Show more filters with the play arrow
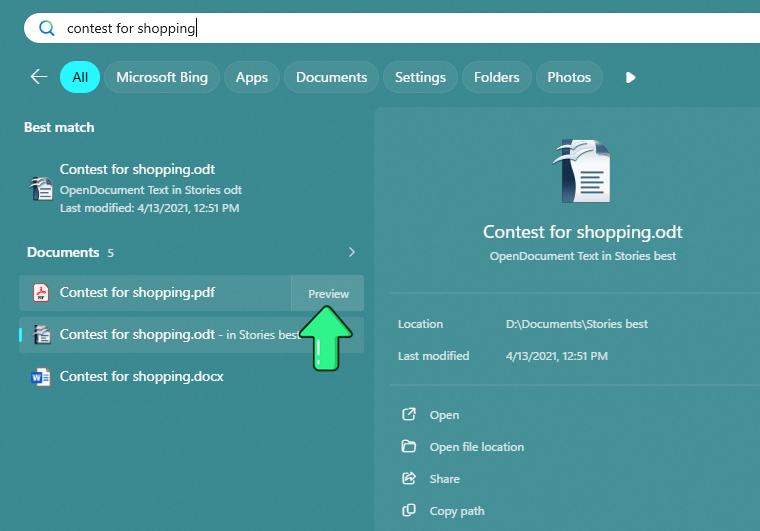The height and width of the screenshot is (531, 760). 630,78
